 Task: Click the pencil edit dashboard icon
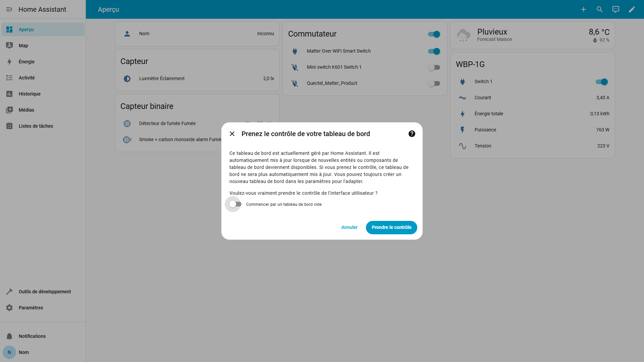point(632,9)
